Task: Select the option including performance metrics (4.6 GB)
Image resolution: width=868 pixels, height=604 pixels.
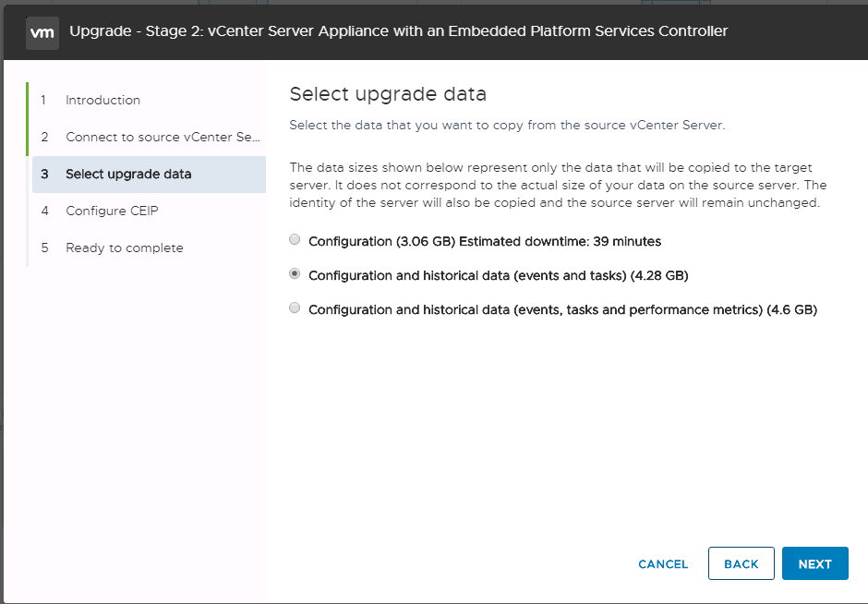Action: coord(295,308)
